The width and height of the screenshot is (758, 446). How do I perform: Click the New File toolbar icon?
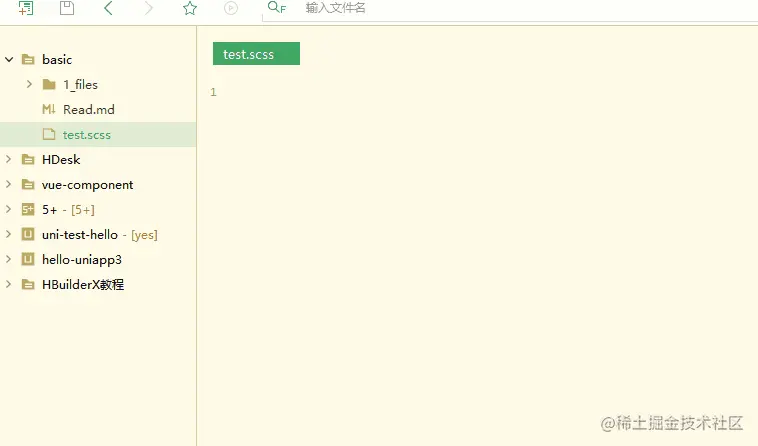[x=26, y=8]
